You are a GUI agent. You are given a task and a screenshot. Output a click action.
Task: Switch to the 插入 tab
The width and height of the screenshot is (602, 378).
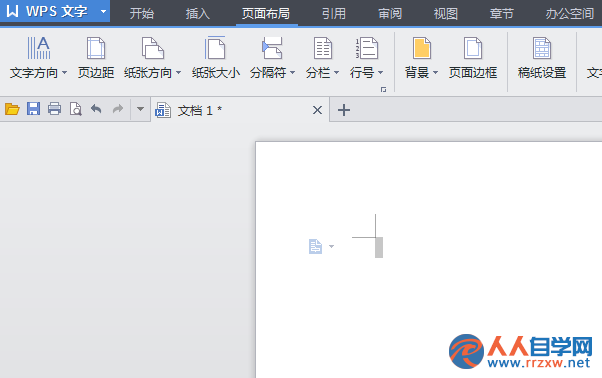[198, 13]
